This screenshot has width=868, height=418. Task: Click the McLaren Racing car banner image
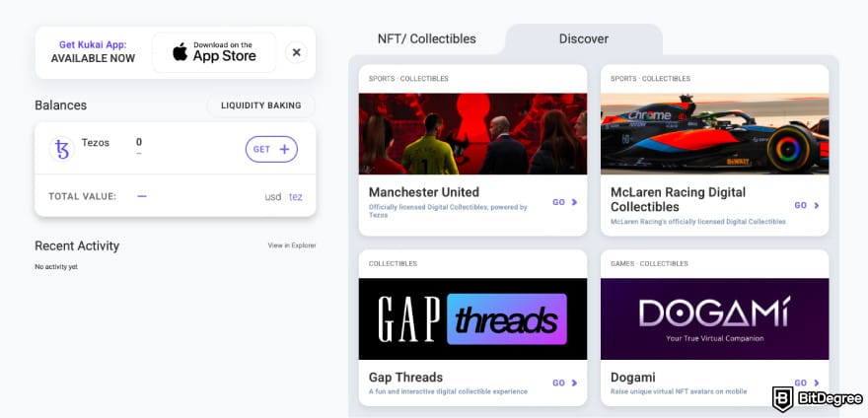click(x=715, y=133)
